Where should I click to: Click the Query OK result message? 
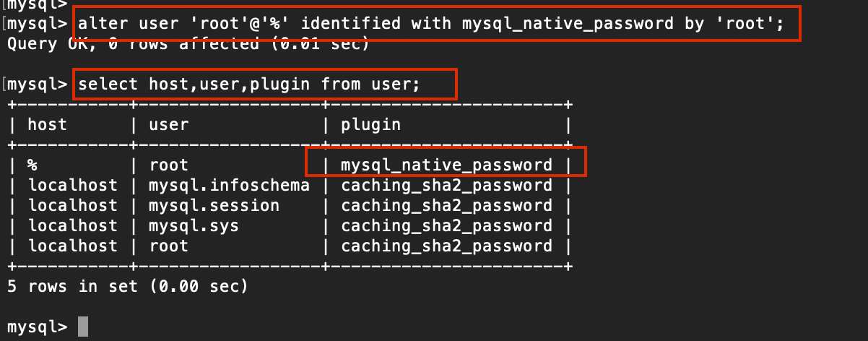point(188,43)
